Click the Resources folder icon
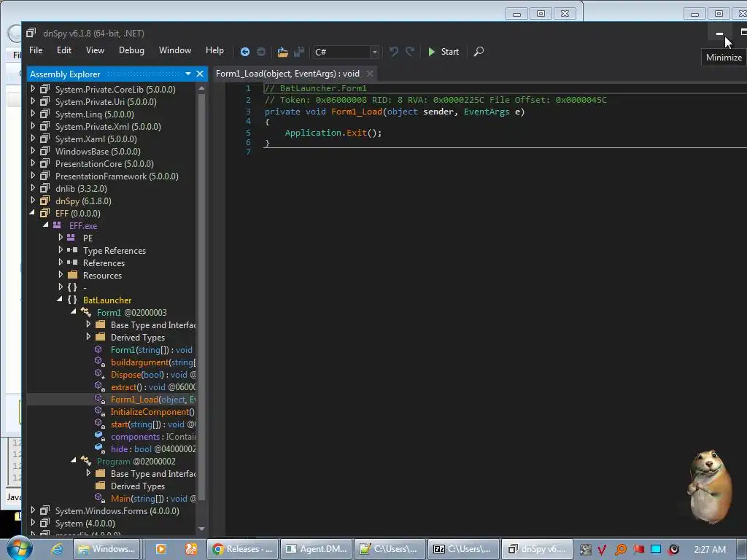This screenshot has height=560, width=747. [72, 275]
